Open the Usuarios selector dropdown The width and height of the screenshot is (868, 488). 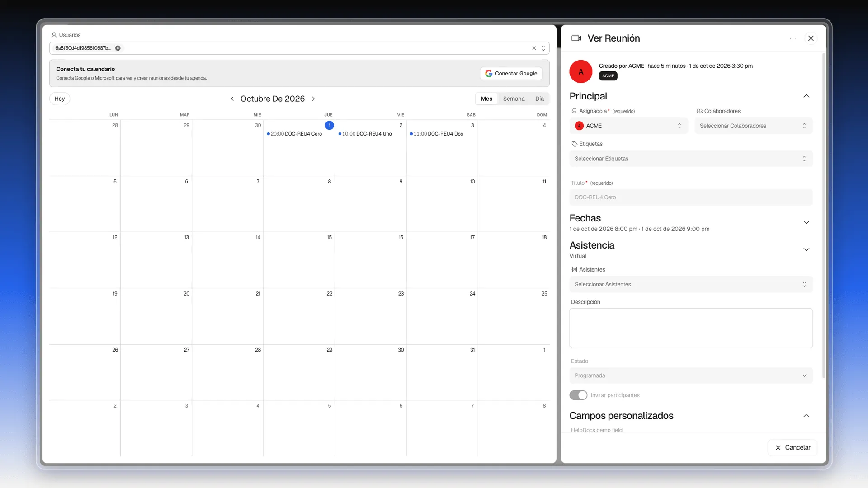click(543, 48)
